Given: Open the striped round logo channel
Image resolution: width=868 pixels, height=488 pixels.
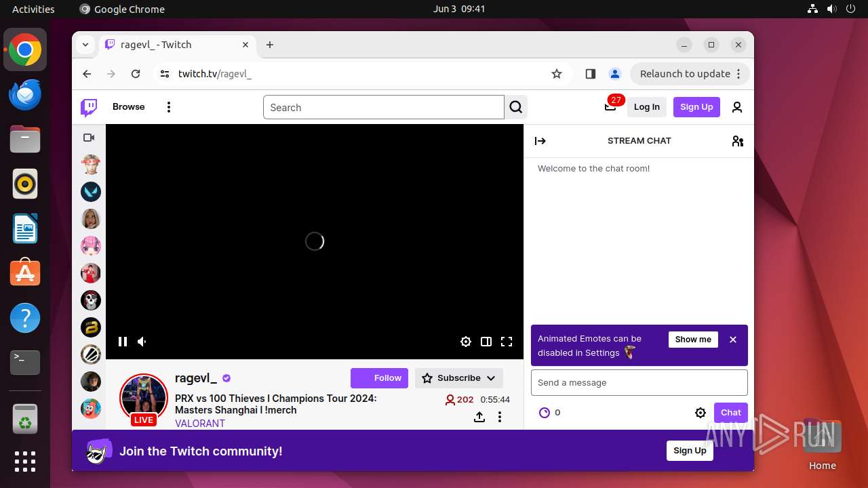Looking at the screenshot, I should pyautogui.click(x=91, y=354).
